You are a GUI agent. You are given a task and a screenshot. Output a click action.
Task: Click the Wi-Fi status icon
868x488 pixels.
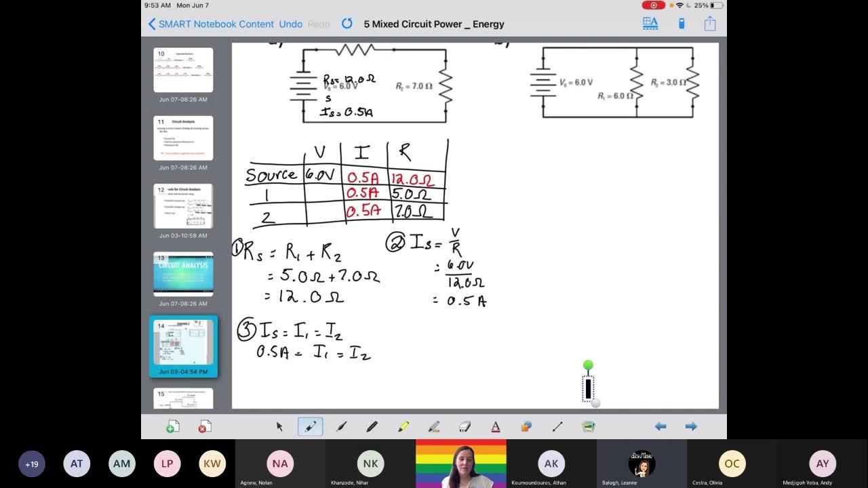(x=679, y=5)
